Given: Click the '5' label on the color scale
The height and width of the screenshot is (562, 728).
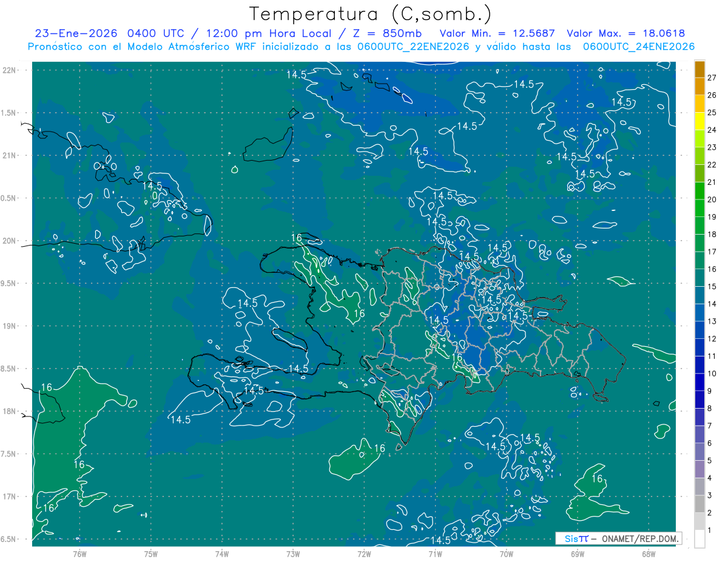Looking at the screenshot, I should click(x=710, y=461).
